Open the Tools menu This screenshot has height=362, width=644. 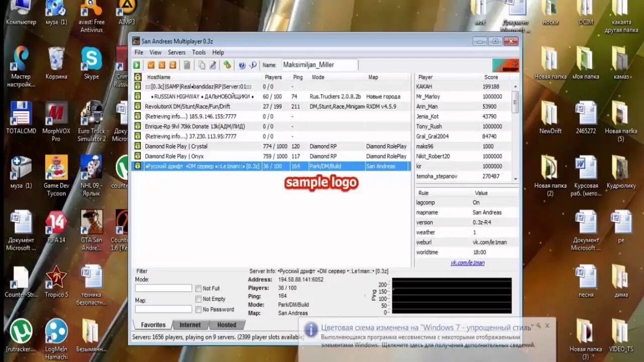pos(199,52)
